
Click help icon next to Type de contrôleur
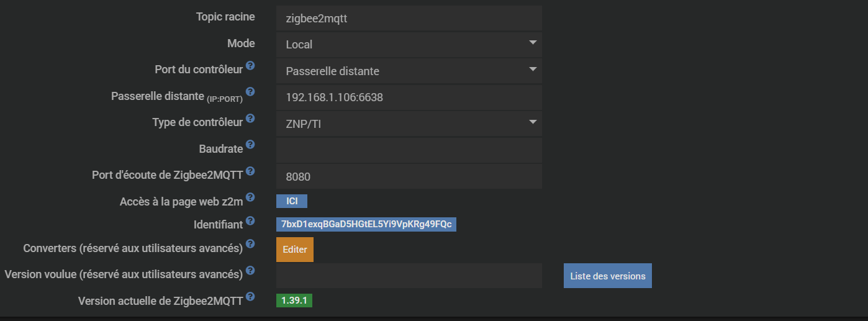point(250,118)
